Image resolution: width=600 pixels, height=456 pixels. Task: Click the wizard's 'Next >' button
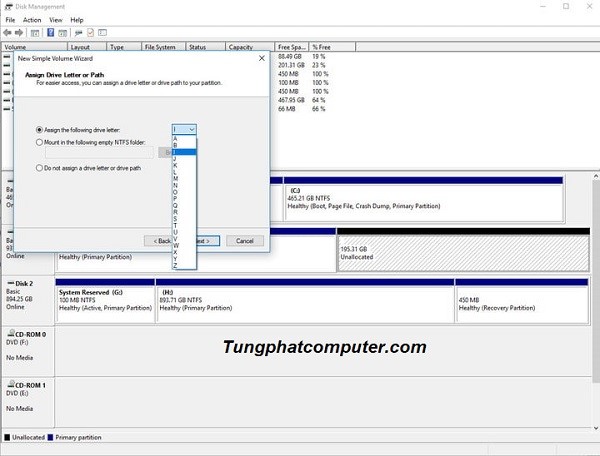[x=208, y=241]
